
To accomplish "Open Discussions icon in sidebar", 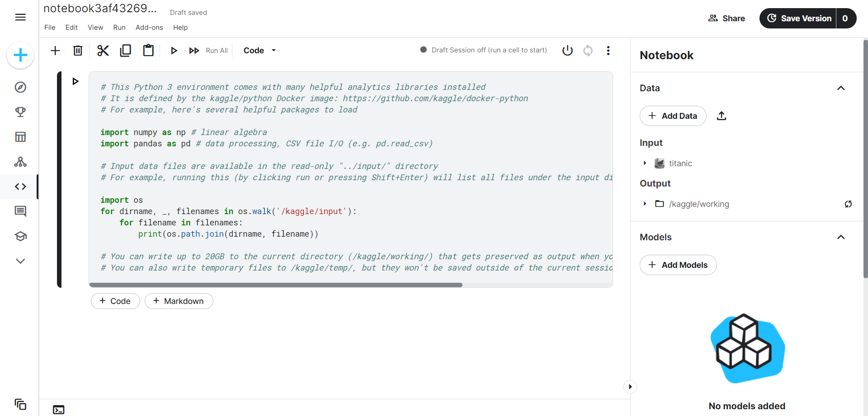I will tap(20, 211).
